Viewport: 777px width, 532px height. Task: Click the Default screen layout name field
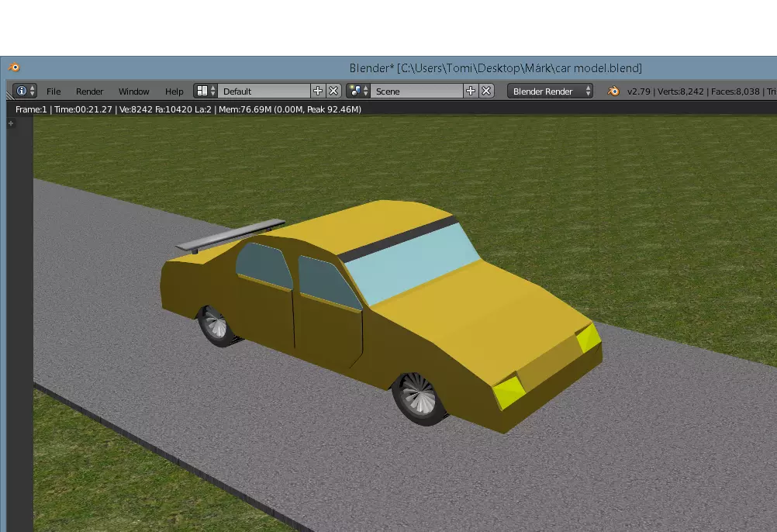(264, 92)
